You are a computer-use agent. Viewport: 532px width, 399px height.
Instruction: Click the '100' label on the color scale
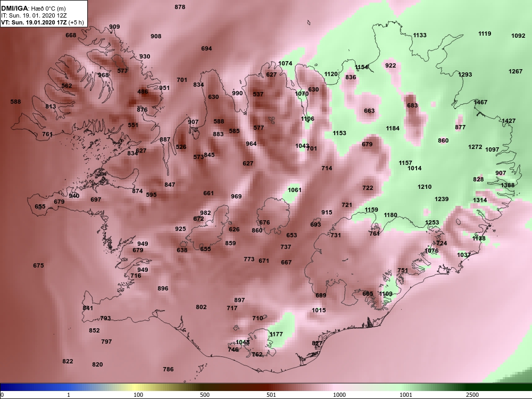point(138,395)
